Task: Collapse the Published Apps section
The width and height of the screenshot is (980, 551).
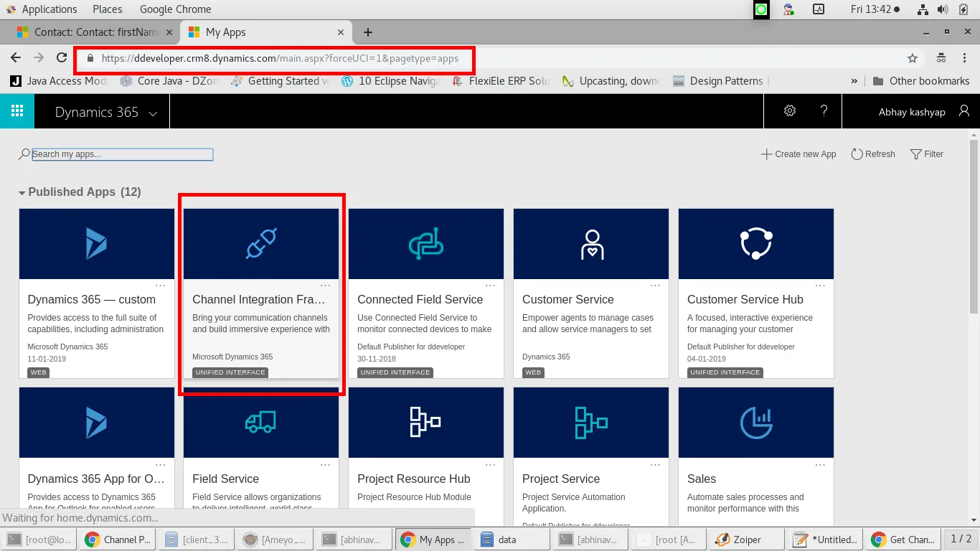Action: click(x=22, y=192)
